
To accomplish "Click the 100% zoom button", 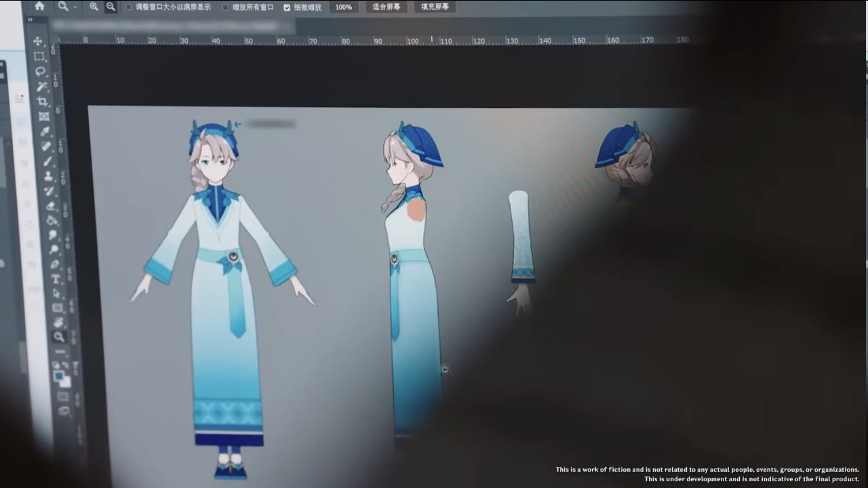I will [x=344, y=7].
